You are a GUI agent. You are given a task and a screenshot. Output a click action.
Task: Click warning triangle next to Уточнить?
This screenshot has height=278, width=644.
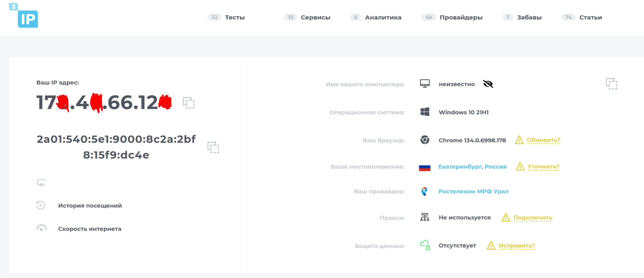[520, 166]
